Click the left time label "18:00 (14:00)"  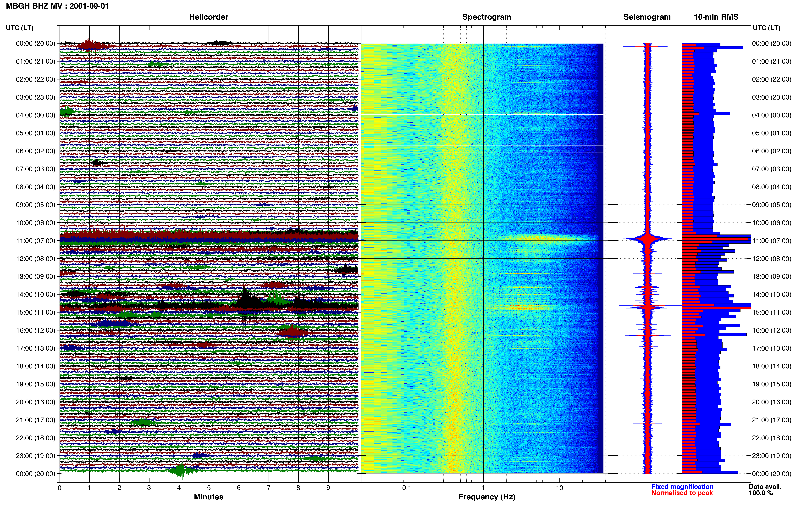(36, 366)
